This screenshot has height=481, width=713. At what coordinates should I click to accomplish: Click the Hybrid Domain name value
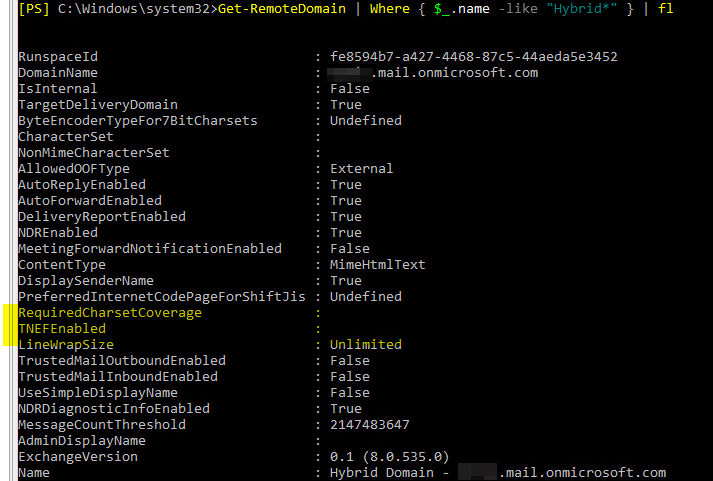click(497, 473)
